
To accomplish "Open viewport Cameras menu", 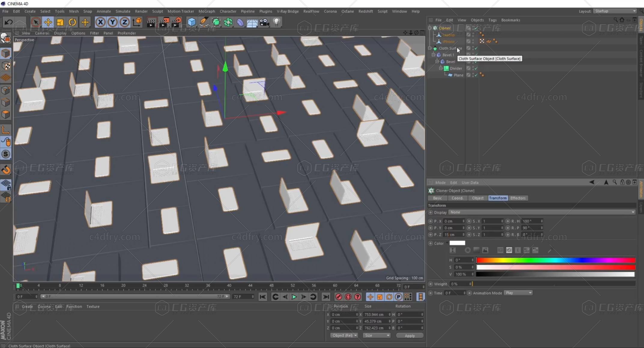I will [x=42, y=33].
